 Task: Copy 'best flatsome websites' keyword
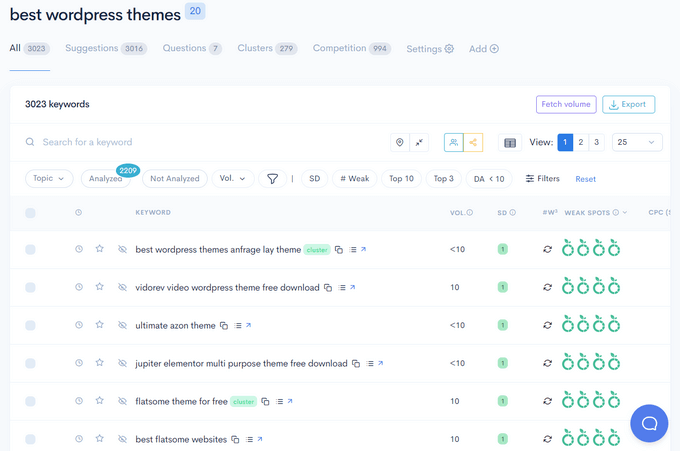[x=236, y=439]
